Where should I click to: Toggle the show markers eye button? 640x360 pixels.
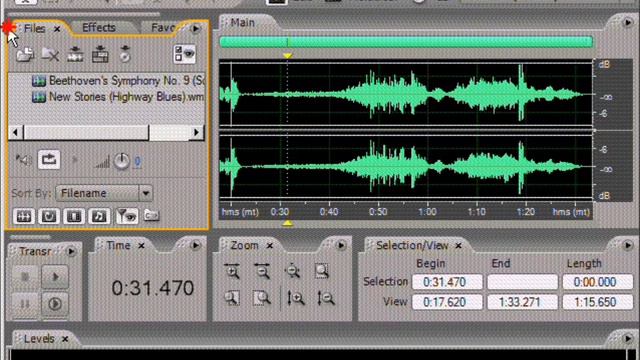click(x=127, y=216)
